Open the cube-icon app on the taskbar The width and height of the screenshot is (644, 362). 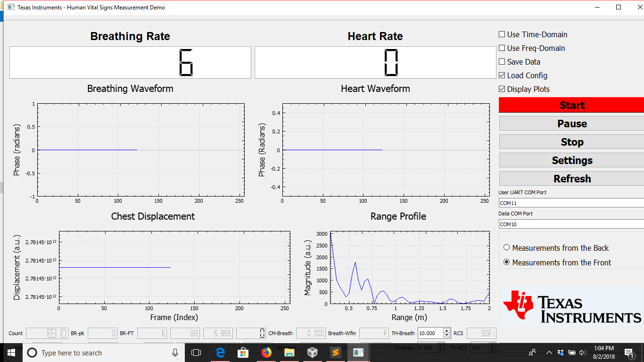point(312,353)
